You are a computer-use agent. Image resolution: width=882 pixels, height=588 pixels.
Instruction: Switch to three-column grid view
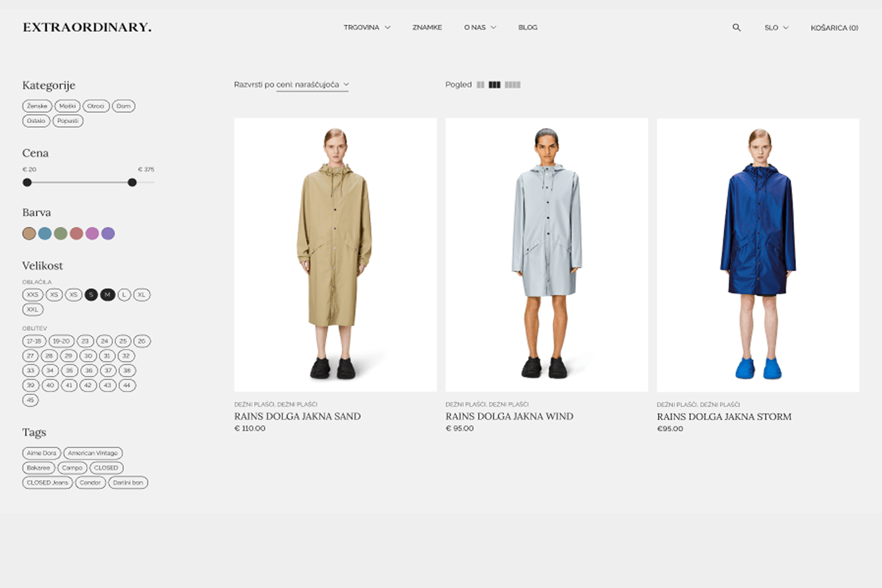click(494, 85)
